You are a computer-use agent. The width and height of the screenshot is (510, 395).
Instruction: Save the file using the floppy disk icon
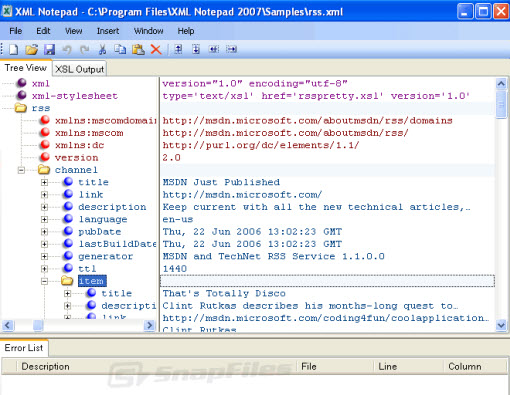pos(50,49)
